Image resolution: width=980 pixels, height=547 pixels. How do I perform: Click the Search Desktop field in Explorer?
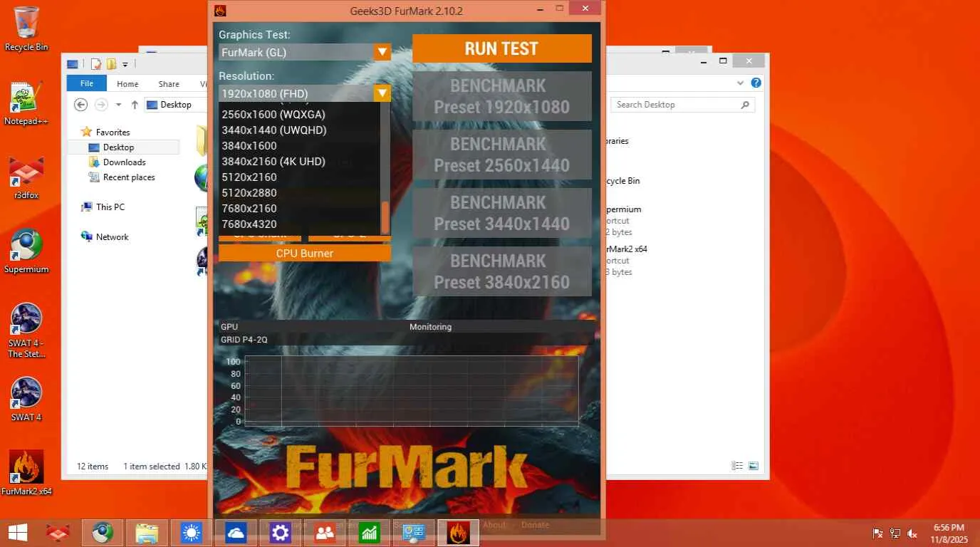(682, 105)
